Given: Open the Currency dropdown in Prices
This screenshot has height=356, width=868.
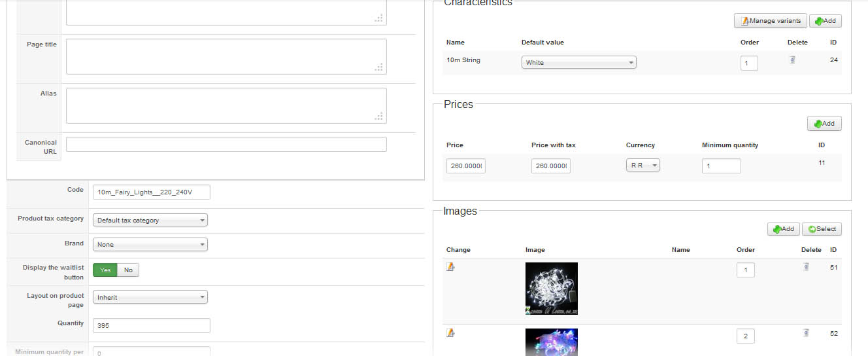Looking at the screenshot, I should coord(644,166).
